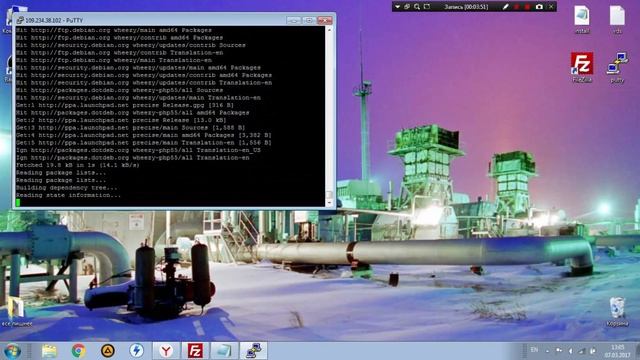640x360 pixels.
Task: Click the first red recorder button
Action: coord(517,7)
